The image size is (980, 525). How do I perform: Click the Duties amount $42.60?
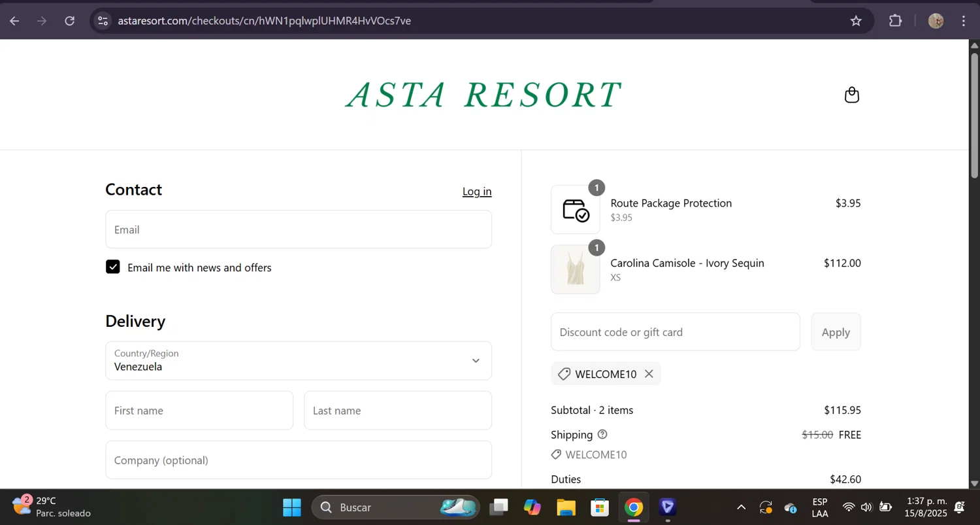coord(845,479)
